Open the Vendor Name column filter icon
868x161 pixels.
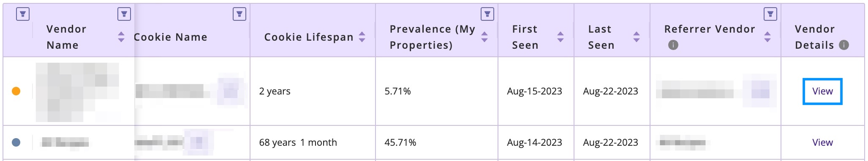click(x=124, y=14)
